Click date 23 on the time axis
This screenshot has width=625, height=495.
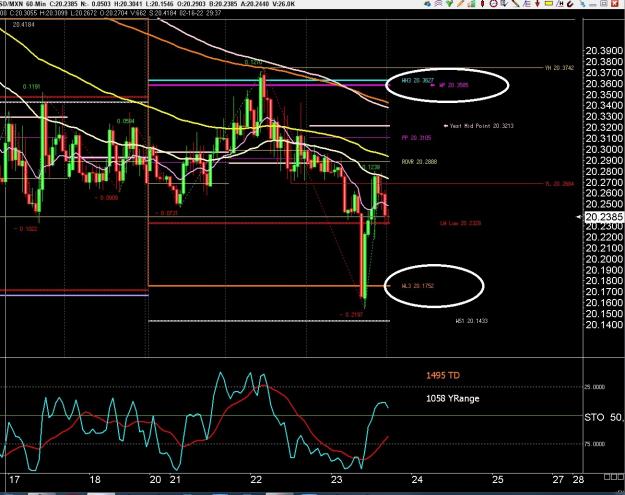click(x=336, y=479)
